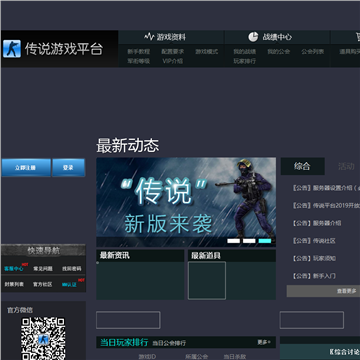This screenshot has height=360, width=360.
Task: Open the 【公告】传说社区 announcement
Action: click(x=314, y=241)
